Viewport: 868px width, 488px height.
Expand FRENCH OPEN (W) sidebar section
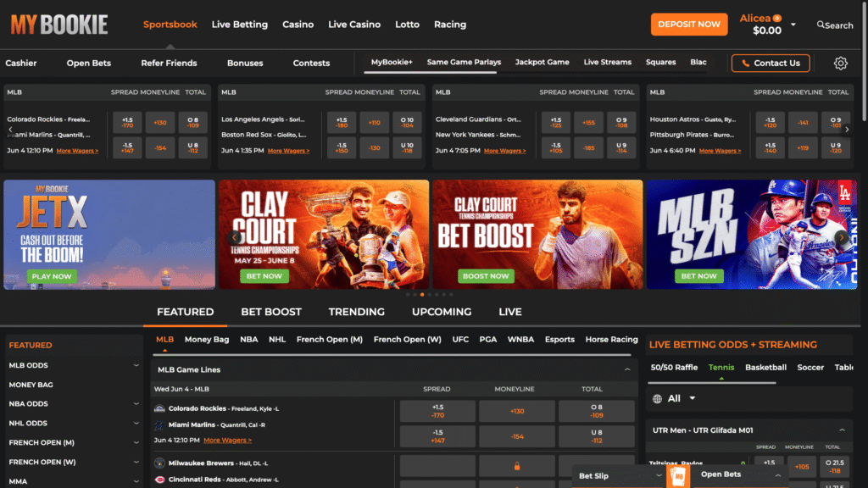pos(136,462)
